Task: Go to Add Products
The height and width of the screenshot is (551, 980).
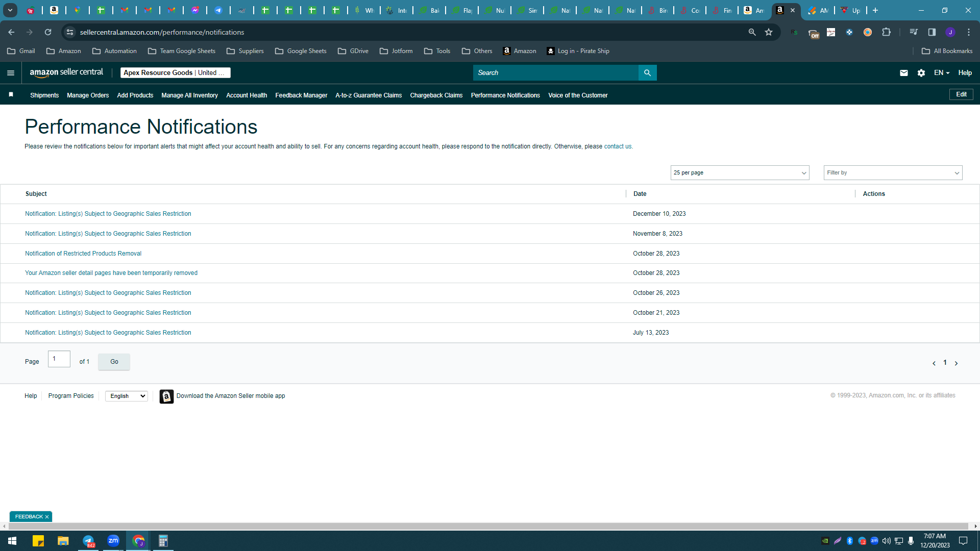Action: (x=135, y=95)
